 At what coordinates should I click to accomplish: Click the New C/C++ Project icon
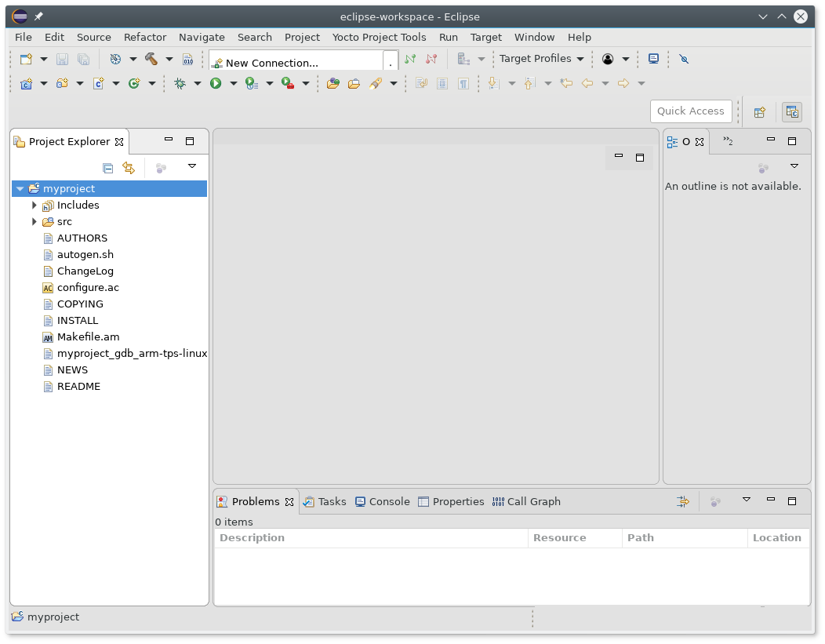[x=26, y=83]
